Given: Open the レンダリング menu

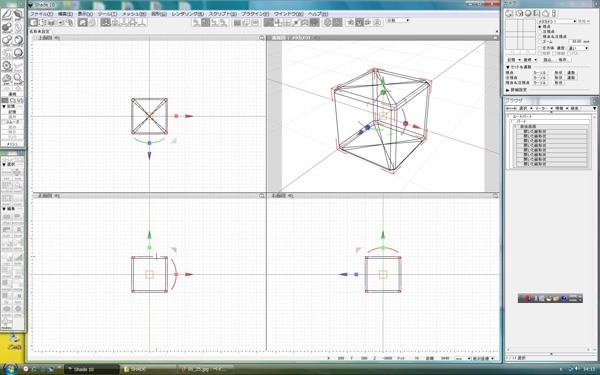Looking at the screenshot, I should tap(188, 14).
